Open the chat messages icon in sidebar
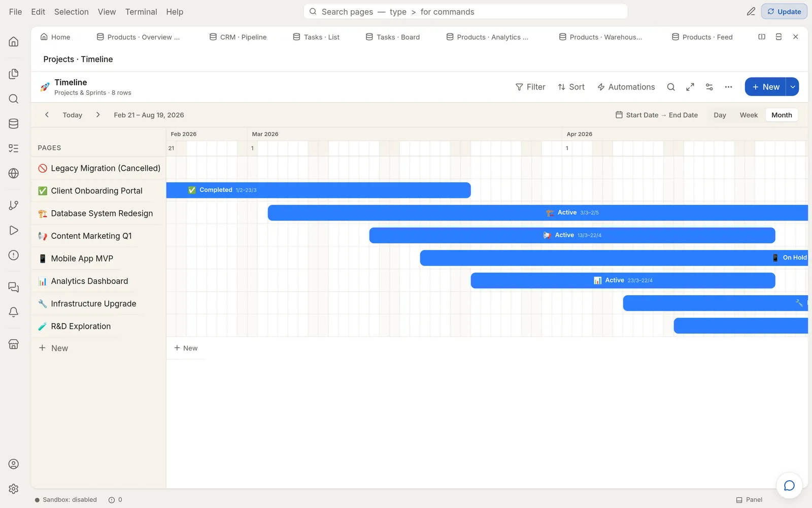812x508 pixels. [14, 288]
